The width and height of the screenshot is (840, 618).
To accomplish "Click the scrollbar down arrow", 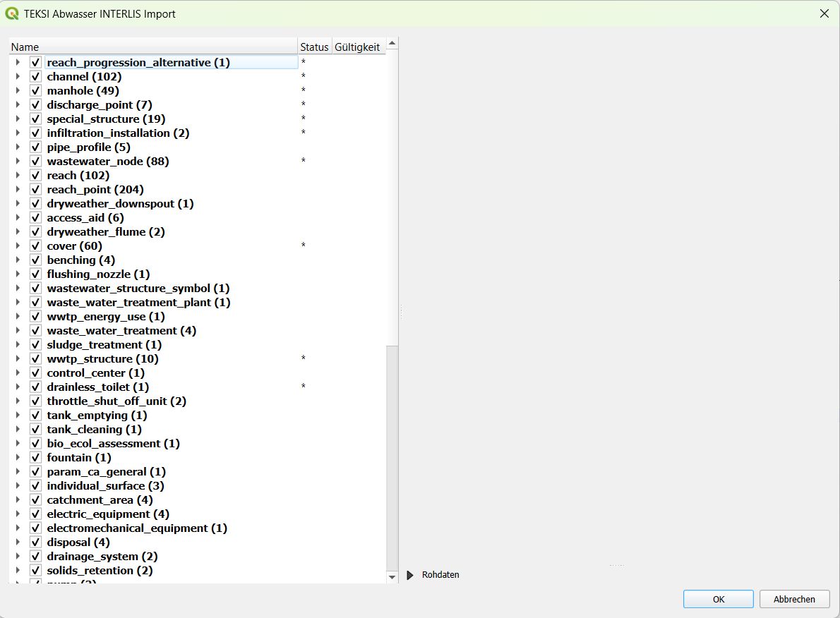I will coord(392,577).
